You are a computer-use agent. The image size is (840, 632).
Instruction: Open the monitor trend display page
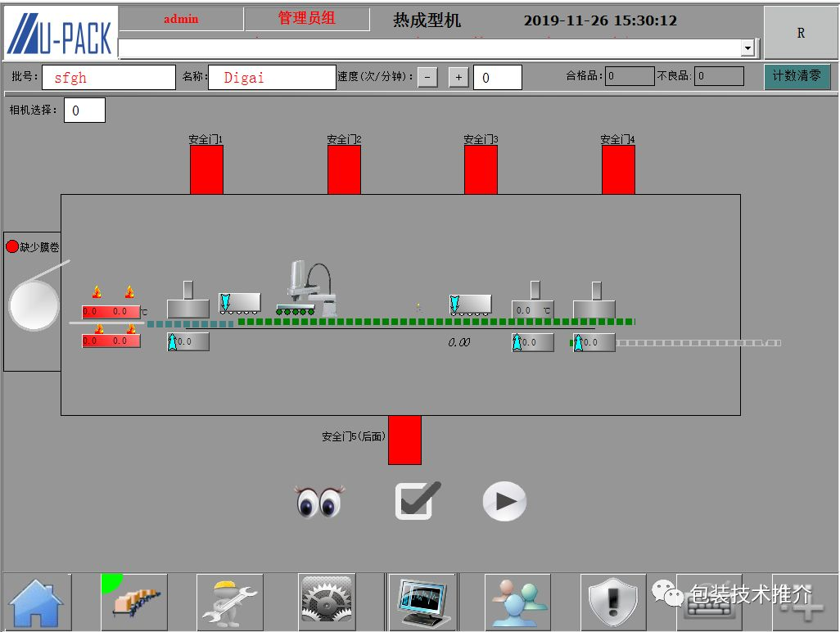pyautogui.click(x=422, y=602)
